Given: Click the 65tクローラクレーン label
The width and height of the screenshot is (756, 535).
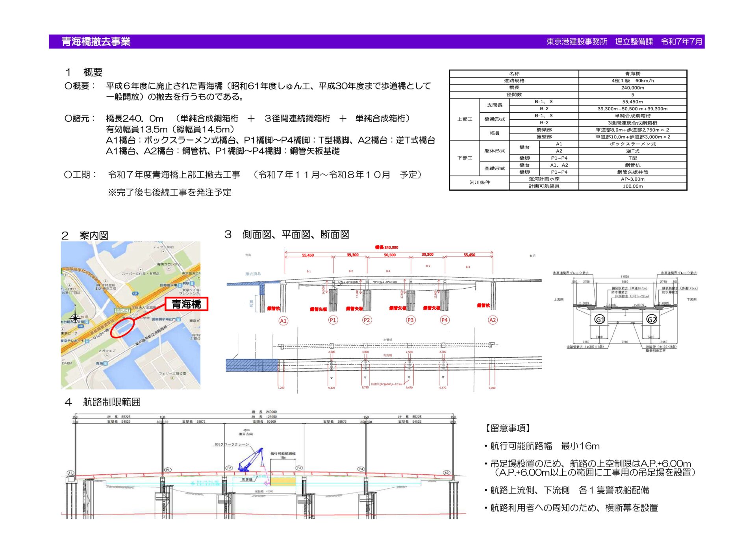Looking at the screenshot, I should tap(232, 444).
